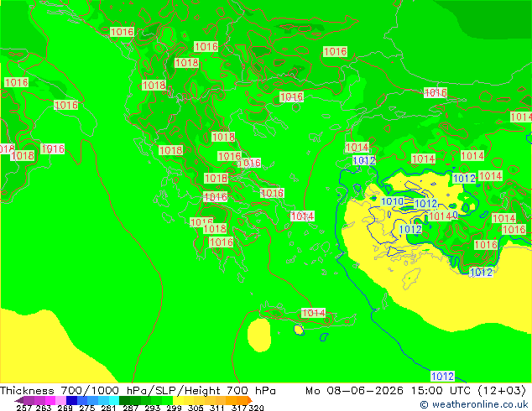Click the date text Mo 08-06-2026 15:00 UTC
The width and height of the screenshot is (532, 411).
pyautogui.click(x=388, y=390)
